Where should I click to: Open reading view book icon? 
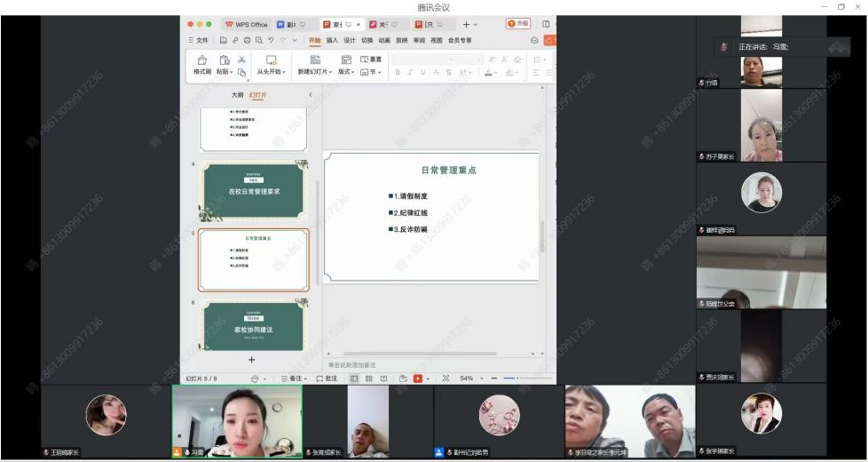383,378
